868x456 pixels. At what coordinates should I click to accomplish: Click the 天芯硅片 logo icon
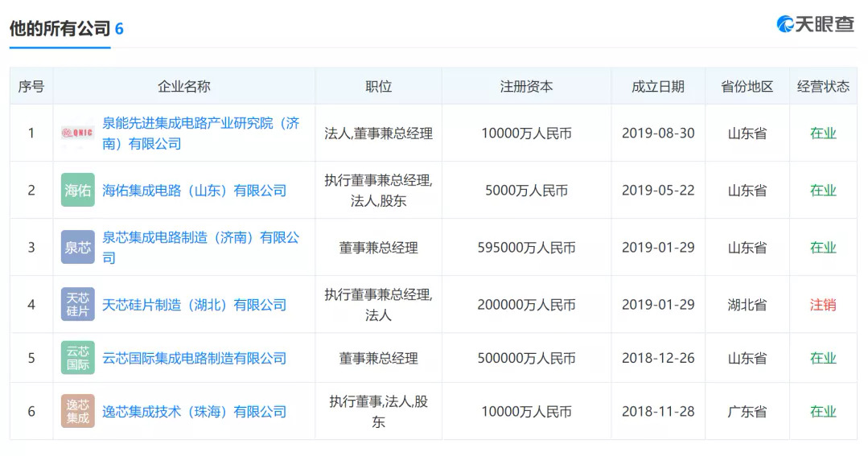click(x=77, y=305)
